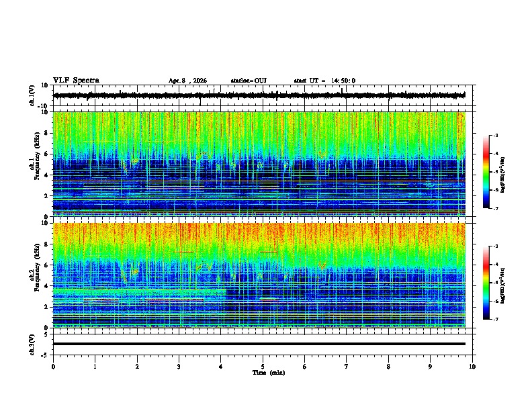
Task: Click the "-3" value on ch.1 color bar
Action: point(495,135)
